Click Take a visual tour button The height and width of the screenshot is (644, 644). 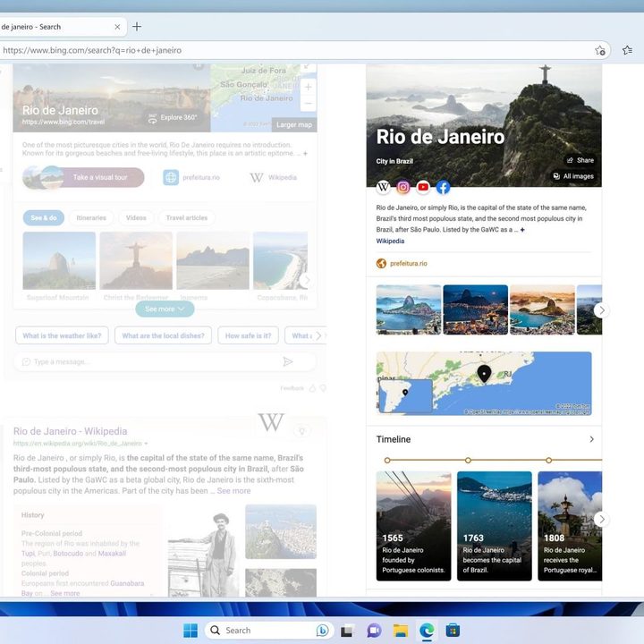pos(83,177)
